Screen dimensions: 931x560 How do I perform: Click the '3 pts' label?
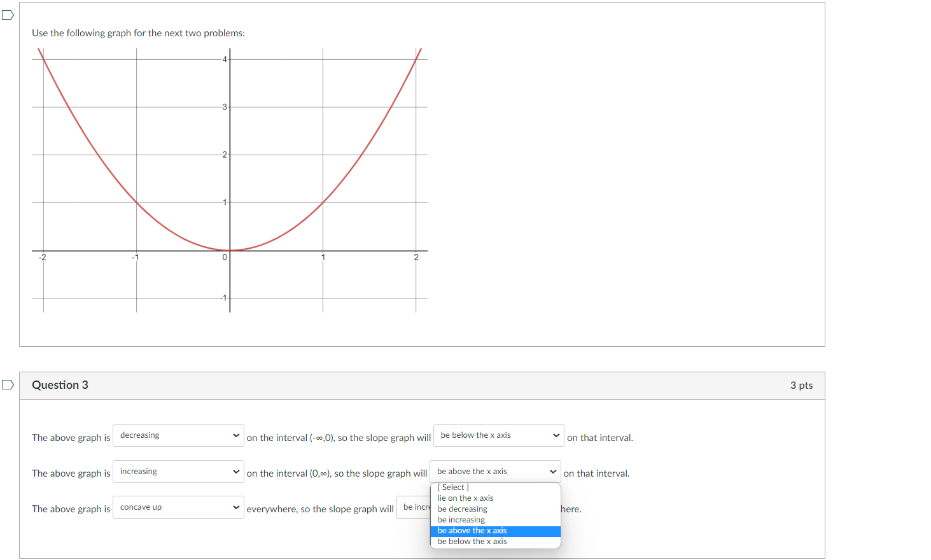[801, 386]
